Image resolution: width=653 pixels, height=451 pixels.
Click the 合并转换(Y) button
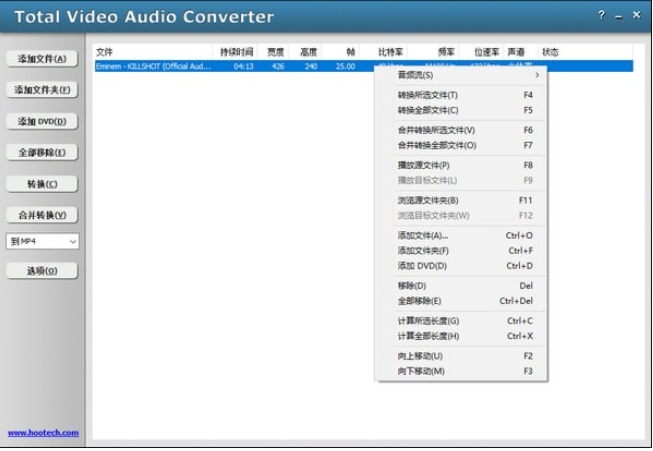(42, 215)
